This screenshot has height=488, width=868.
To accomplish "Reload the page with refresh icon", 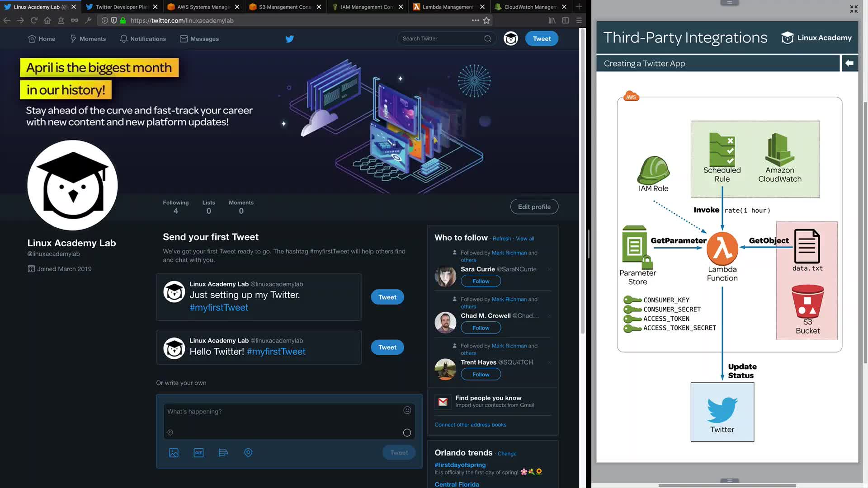I will click(34, 20).
